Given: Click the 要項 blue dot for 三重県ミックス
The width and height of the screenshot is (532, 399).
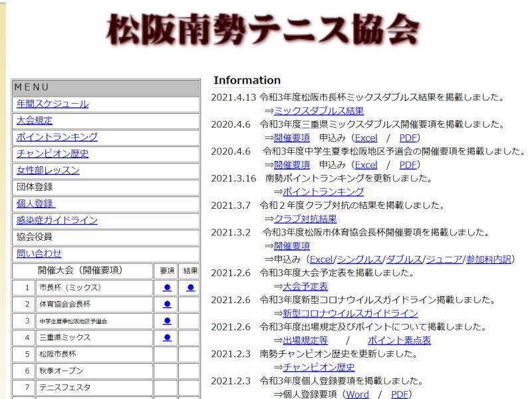Looking at the screenshot, I should pos(167,338).
